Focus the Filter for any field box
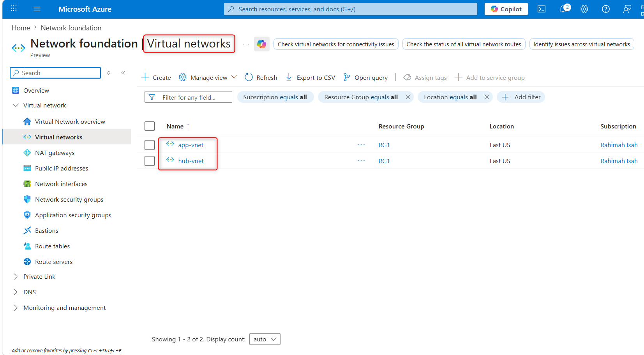Screen dimensions: 644x355 [x=188, y=97]
